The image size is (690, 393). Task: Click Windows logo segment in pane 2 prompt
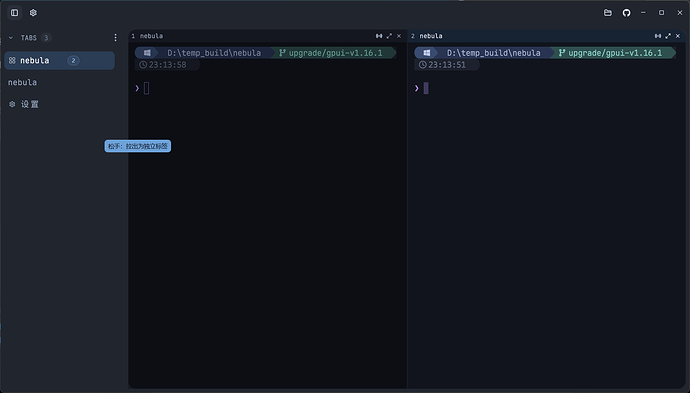click(427, 53)
